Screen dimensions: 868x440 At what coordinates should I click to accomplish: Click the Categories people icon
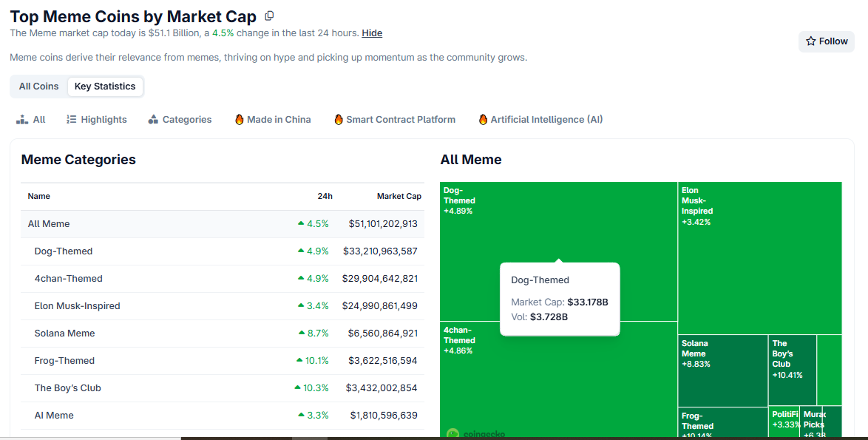(153, 119)
